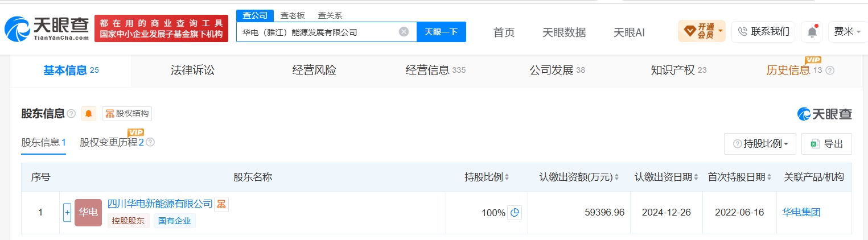
Task: Click the 导出 export button
Action: pyautogui.click(x=826, y=144)
